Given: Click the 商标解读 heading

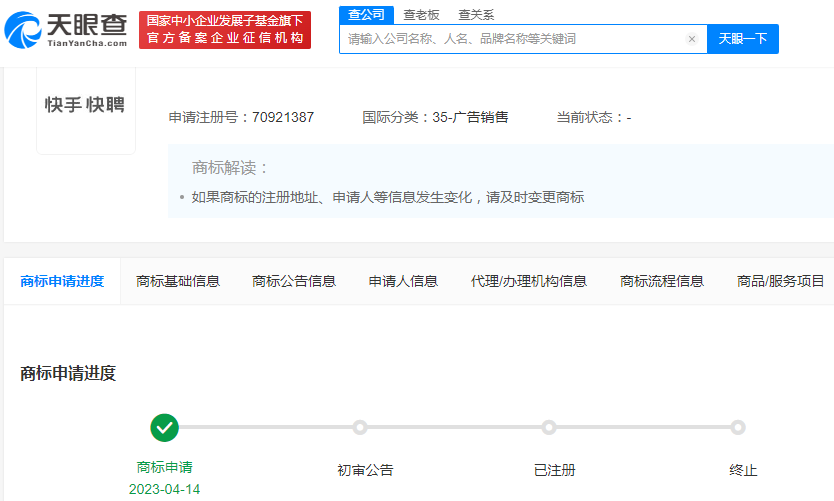Looking at the screenshot, I should click(229, 168).
